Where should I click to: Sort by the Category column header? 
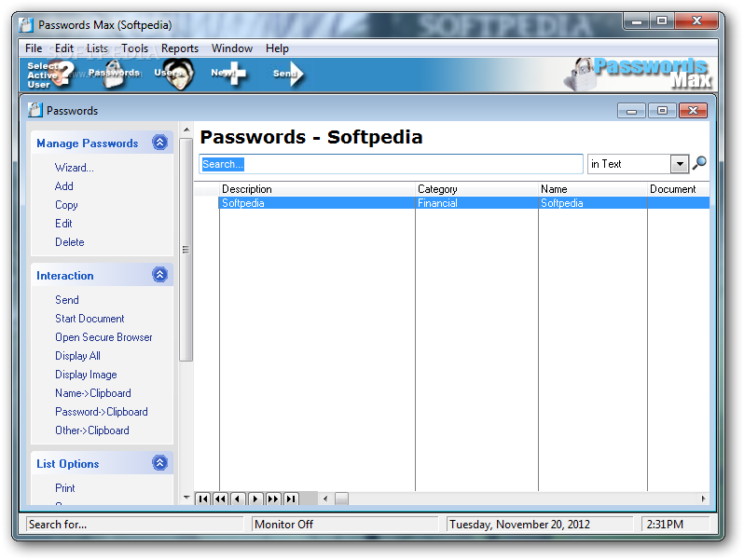(476, 189)
